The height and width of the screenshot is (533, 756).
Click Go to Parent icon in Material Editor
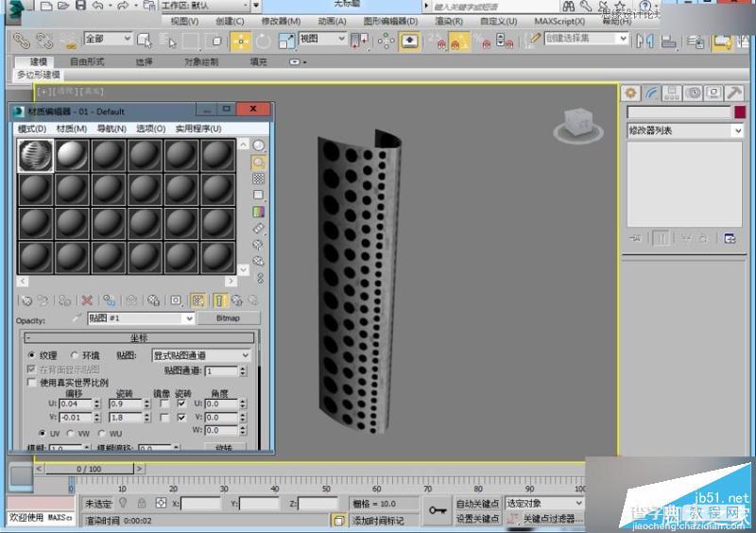237,301
